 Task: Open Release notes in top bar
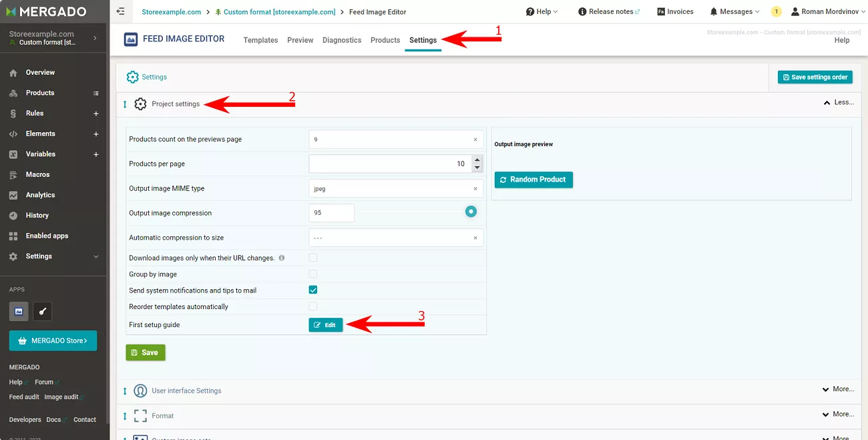(609, 11)
